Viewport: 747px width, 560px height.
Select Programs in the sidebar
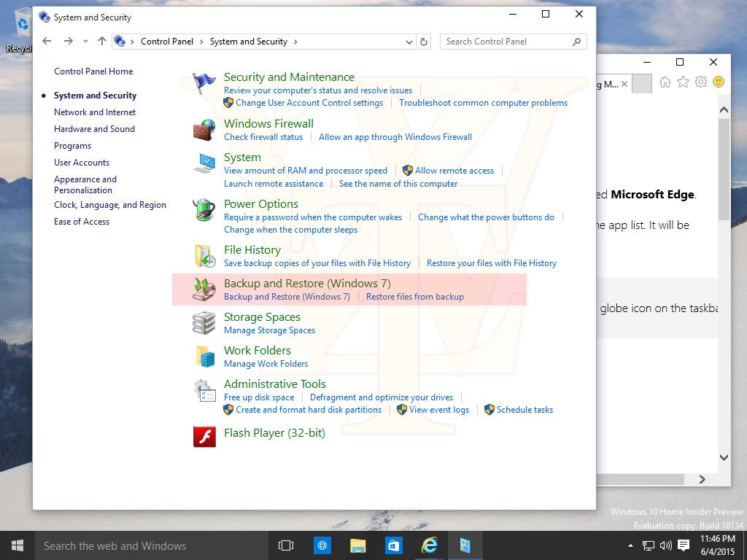coord(72,146)
